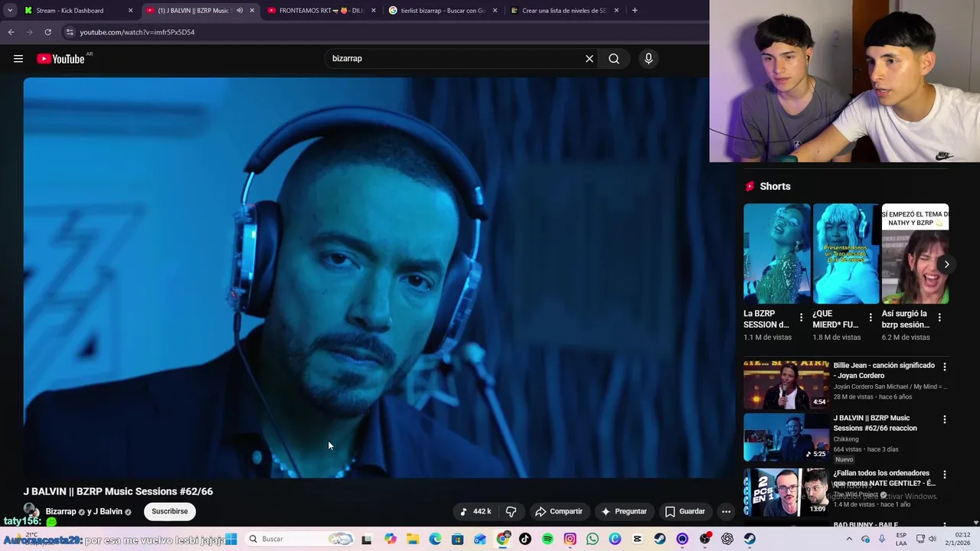Open File Explorer from the taskbar
The width and height of the screenshot is (980, 551).
click(x=412, y=539)
